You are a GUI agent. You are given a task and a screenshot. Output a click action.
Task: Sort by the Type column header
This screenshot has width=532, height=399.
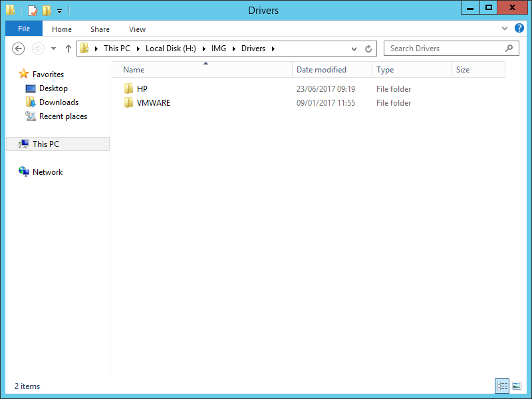412,70
